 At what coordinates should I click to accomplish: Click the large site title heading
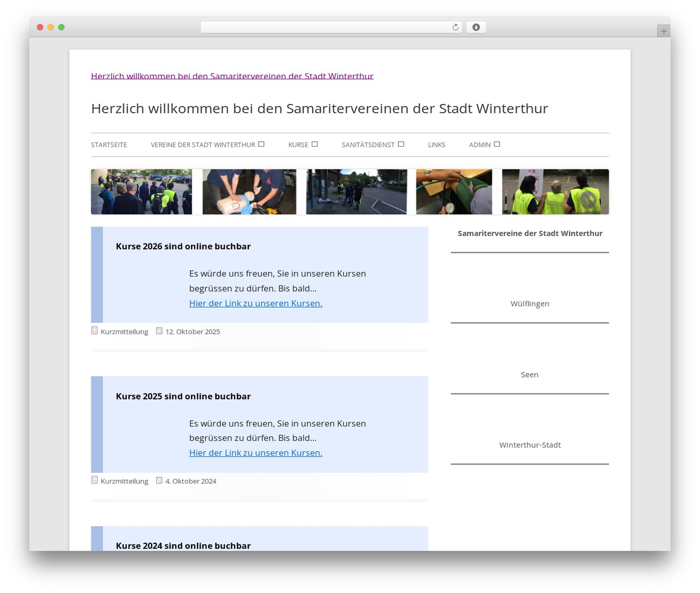point(319,108)
